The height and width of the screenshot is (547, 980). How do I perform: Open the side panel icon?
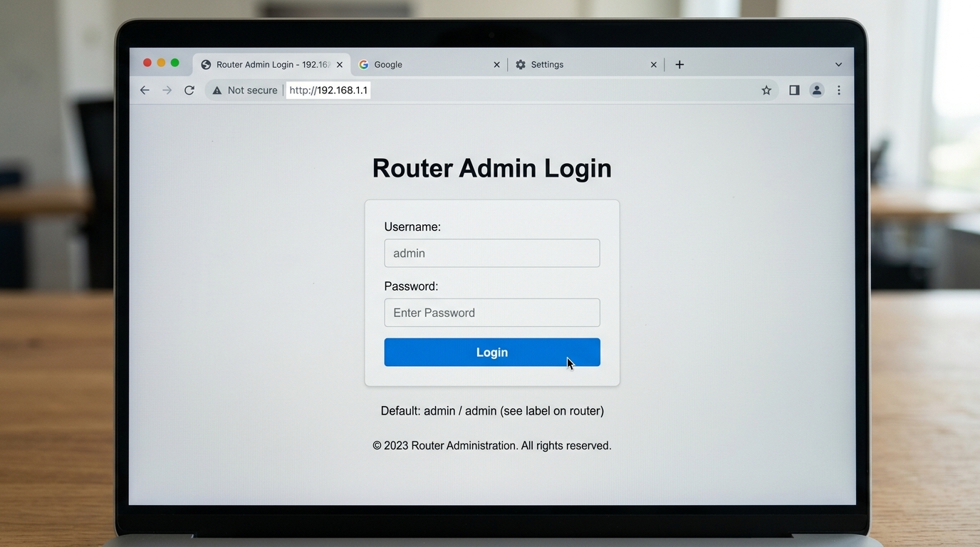[x=793, y=90]
